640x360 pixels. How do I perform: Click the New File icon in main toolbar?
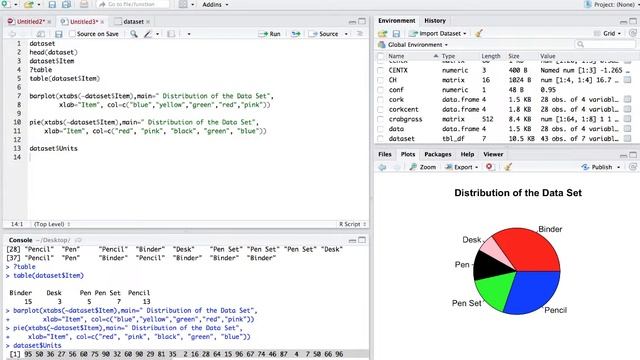point(6,4)
